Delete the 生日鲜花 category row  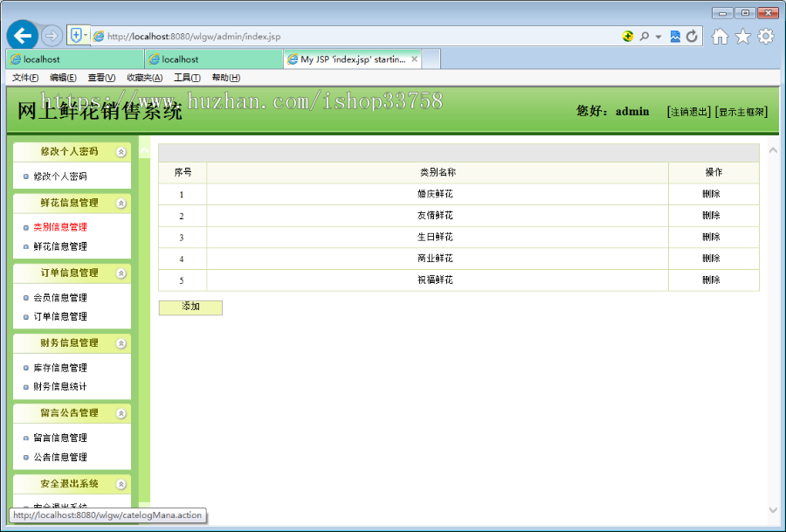714,237
